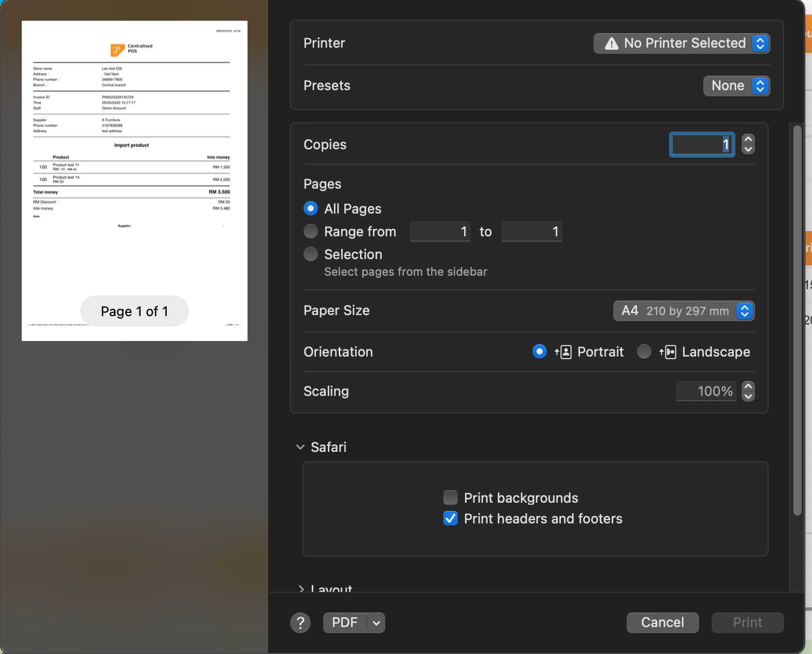The image size is (812, 654).
Task: Collapse the Safari section chevron
Action: pyautogui.click(x=300, y=447)
